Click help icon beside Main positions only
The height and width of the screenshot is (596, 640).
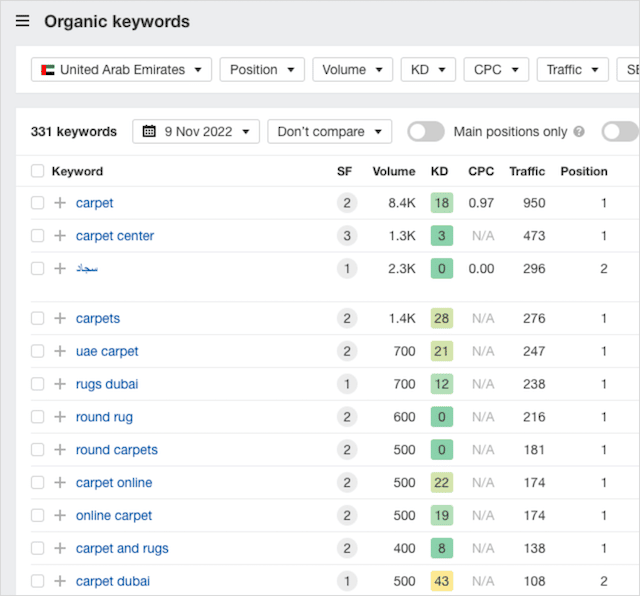coord(578,132)
